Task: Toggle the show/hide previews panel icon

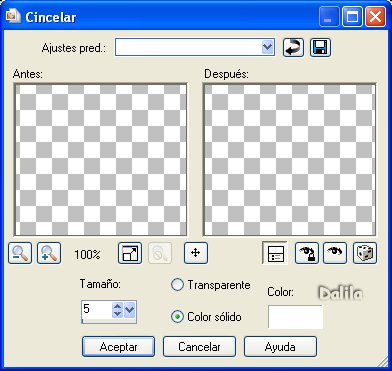Action: 275,253
